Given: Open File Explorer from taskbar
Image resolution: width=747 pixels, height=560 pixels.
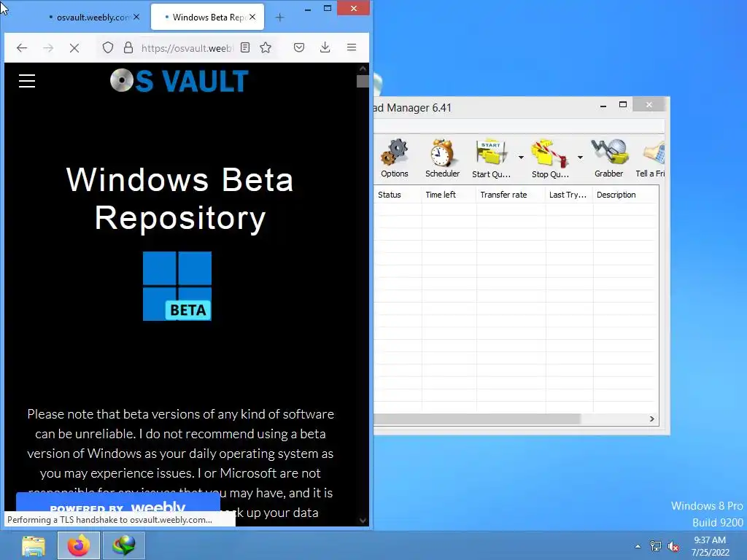Looking at the screenshot, I should tap(34, 545).
